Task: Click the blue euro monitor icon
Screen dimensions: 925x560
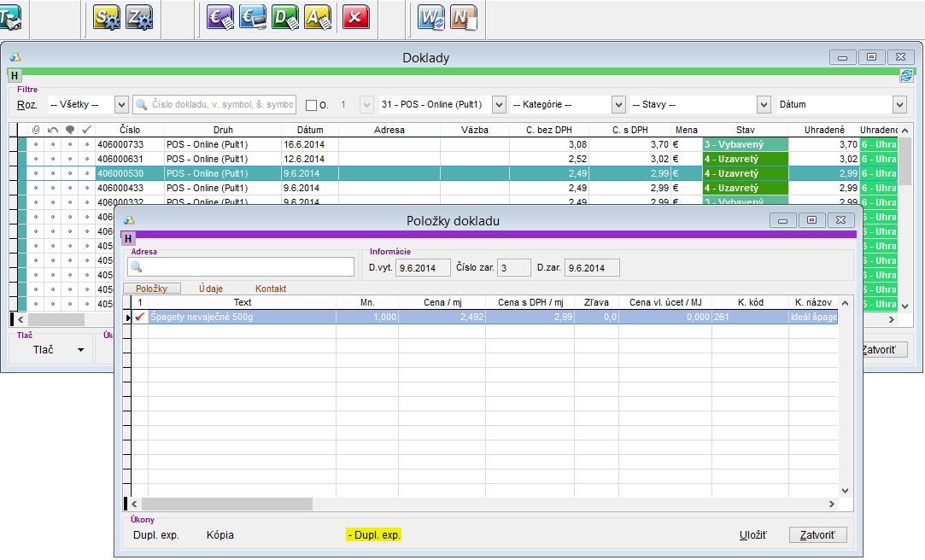Action: pos(253,17)
